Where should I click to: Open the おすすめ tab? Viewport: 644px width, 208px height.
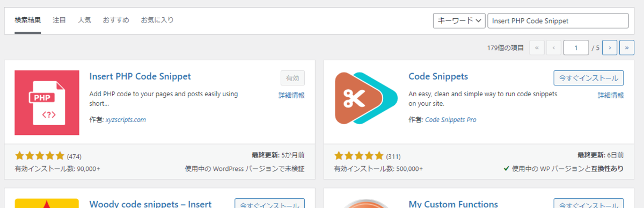point(116,20)
